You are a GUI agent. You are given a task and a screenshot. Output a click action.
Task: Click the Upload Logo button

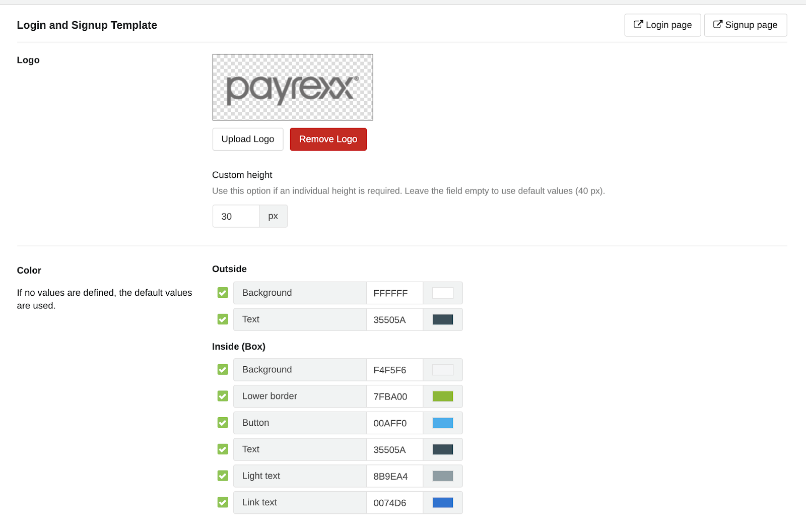click(x=248, y=139)
